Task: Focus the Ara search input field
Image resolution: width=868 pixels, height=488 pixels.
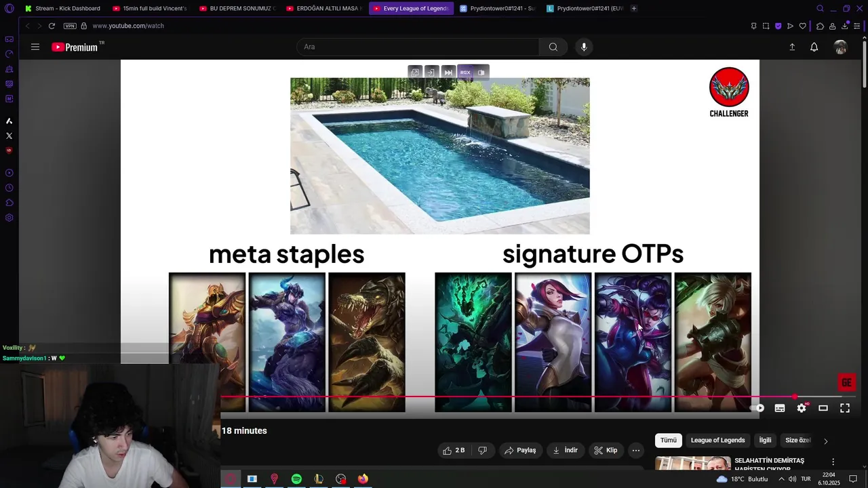Action: click(418, 47)
